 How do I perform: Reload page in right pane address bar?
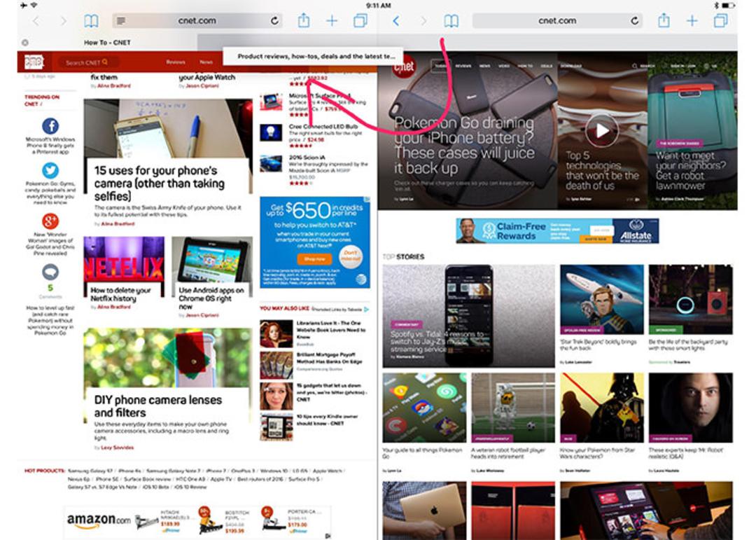[x=634, y=21]
